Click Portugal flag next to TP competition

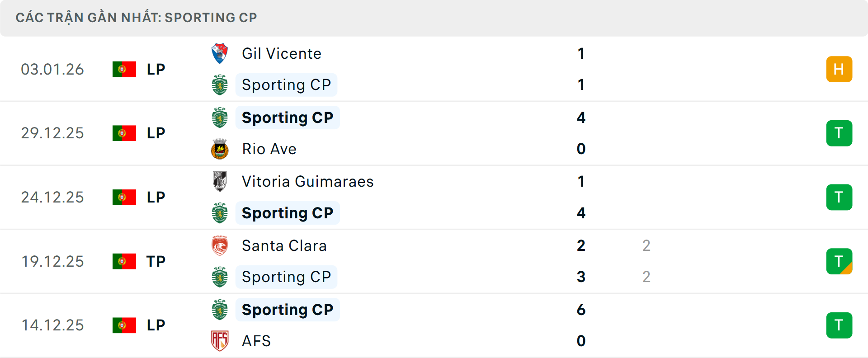coord(124,261)
